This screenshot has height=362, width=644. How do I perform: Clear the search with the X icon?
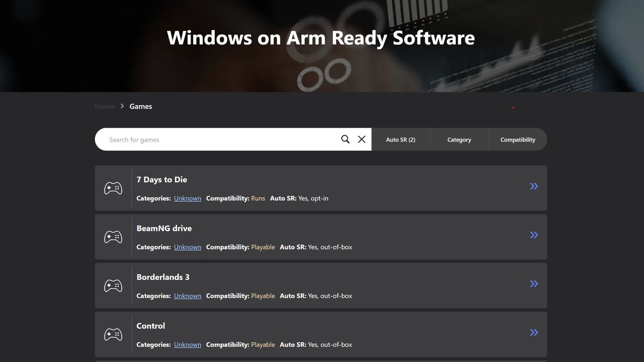(x=361, y=139)
